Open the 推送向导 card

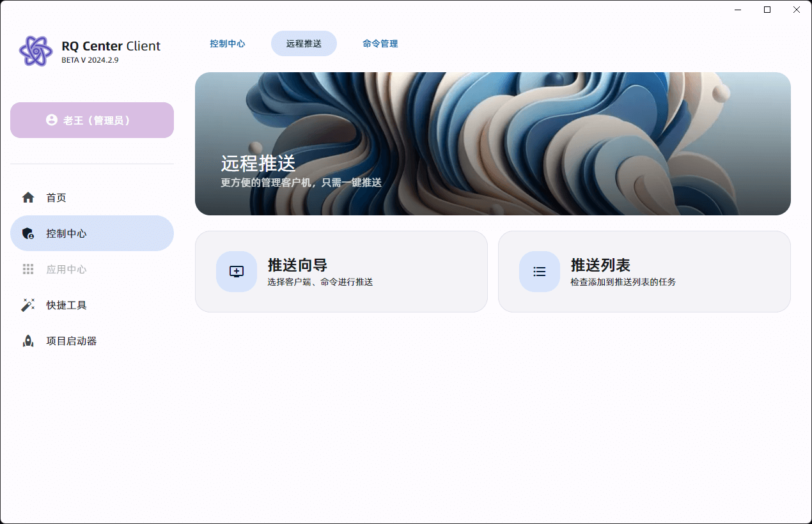click(x=342, y=271)
